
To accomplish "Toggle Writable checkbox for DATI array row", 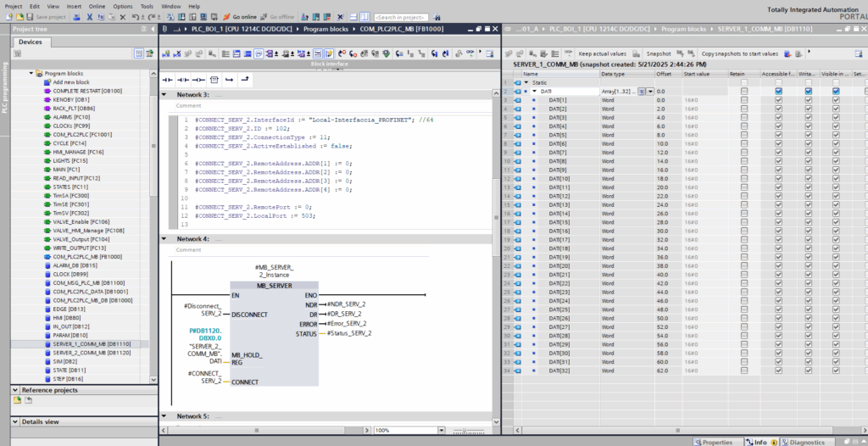I will [808, 92].
